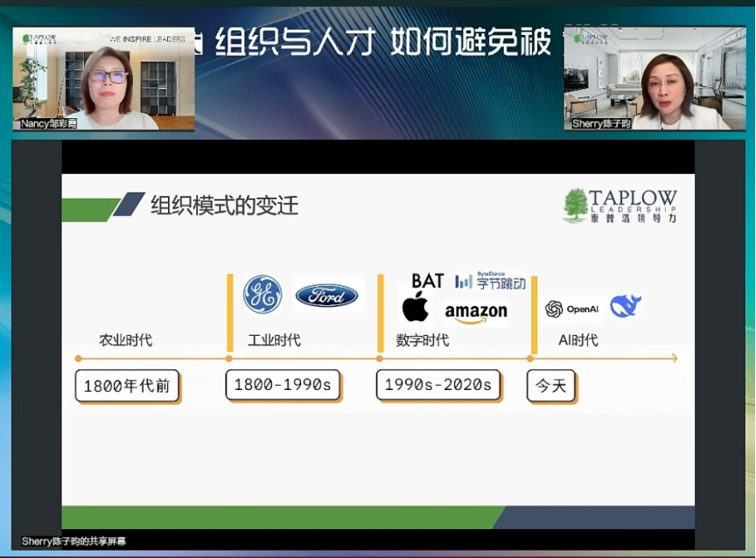
Task: Click the timeline dot below 工业时代
Action: [229, 359]
